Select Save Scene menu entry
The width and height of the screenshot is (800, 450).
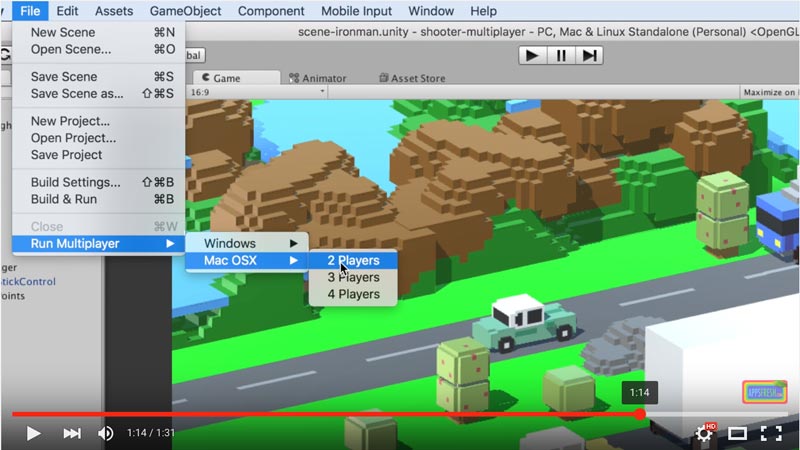click(99, 77)
